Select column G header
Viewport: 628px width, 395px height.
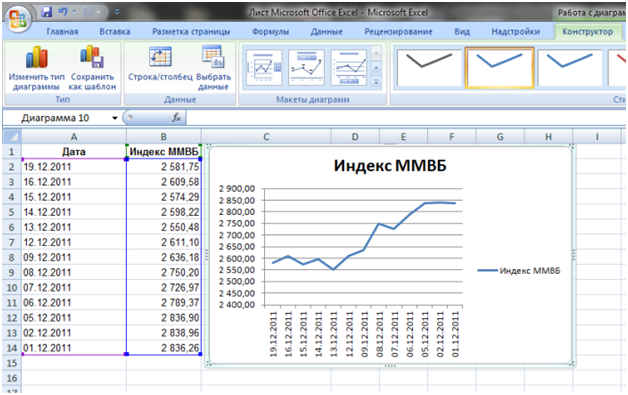[500, 137]
